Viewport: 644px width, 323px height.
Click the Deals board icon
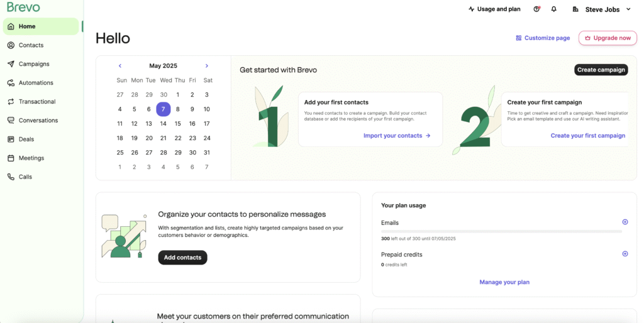point(11,139)
